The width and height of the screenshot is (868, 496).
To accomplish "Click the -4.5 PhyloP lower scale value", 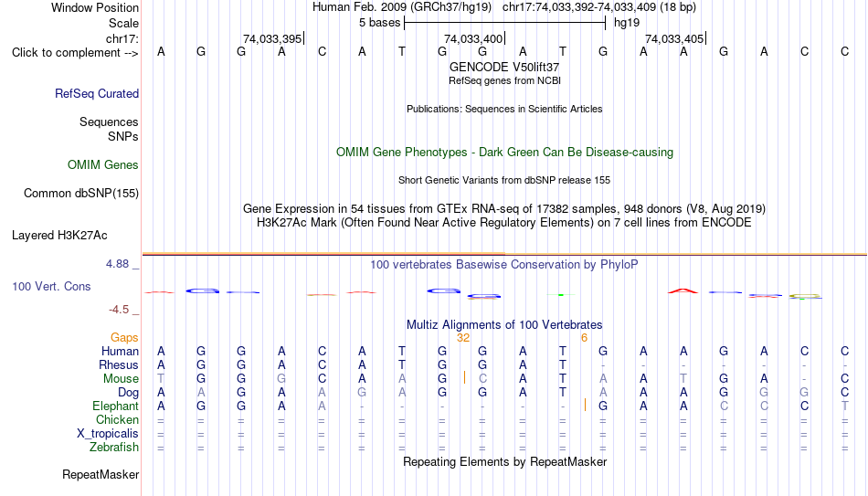I will pos(119,310).
